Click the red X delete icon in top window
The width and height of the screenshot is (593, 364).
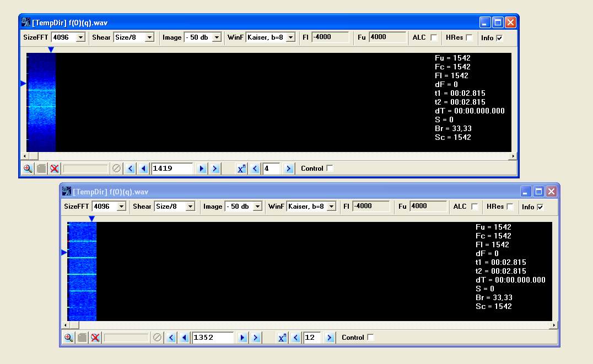pyautogui.click(x=55, y=169)
